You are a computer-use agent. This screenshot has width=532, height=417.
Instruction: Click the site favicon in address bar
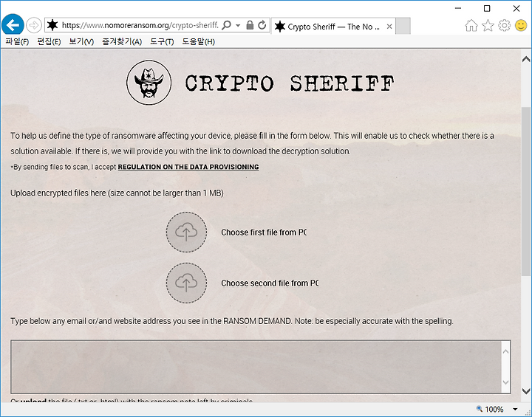coord(52,25)
